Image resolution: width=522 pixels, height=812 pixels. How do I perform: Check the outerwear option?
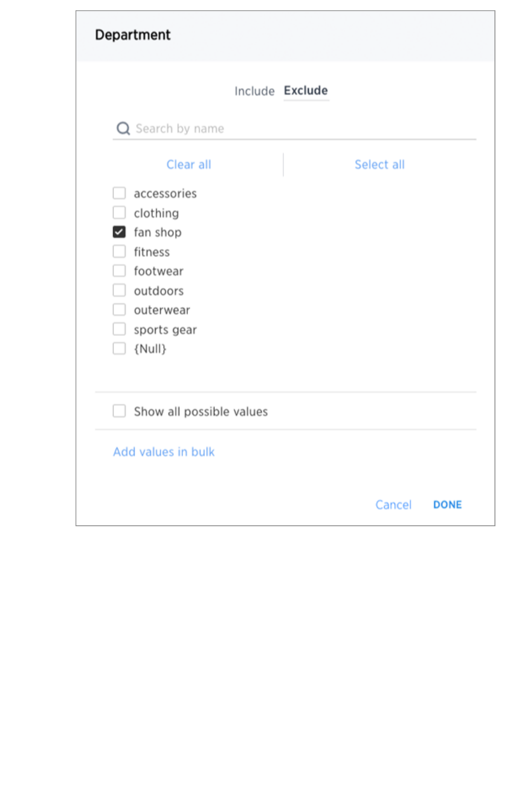119,310
